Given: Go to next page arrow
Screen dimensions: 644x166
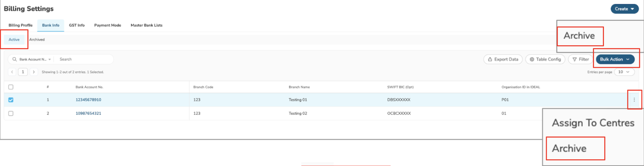Looking at the screenshot, I should [34, 72].
